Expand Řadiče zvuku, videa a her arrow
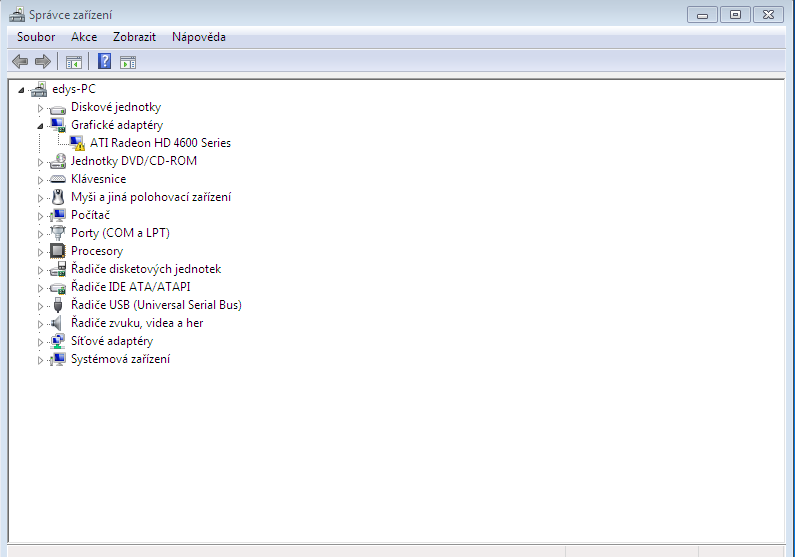This screenshot has width=795, height=557. (40, 324)
